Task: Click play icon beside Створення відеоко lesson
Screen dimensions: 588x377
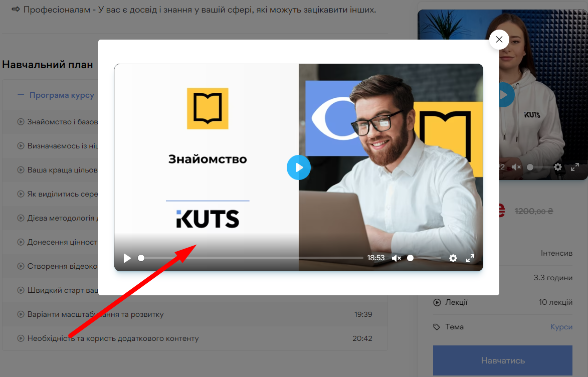Action: (21, 266)
